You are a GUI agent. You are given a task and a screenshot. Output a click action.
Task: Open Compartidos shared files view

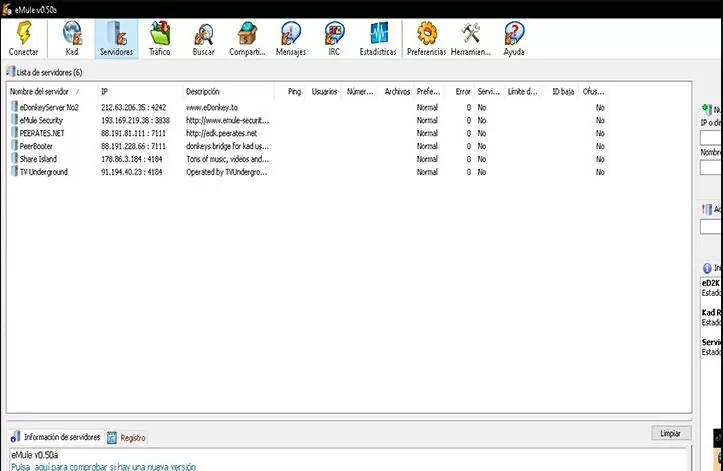pyautogui.click(x=246, y=38)
